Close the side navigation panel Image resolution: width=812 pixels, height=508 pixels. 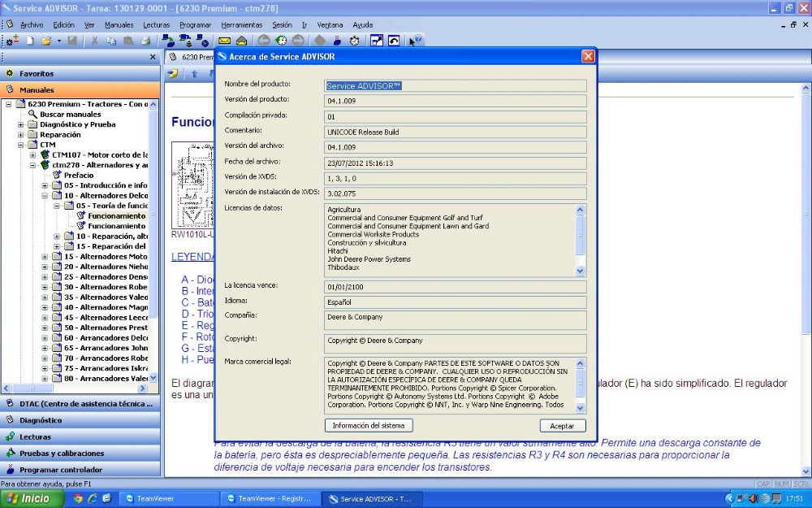153,57
